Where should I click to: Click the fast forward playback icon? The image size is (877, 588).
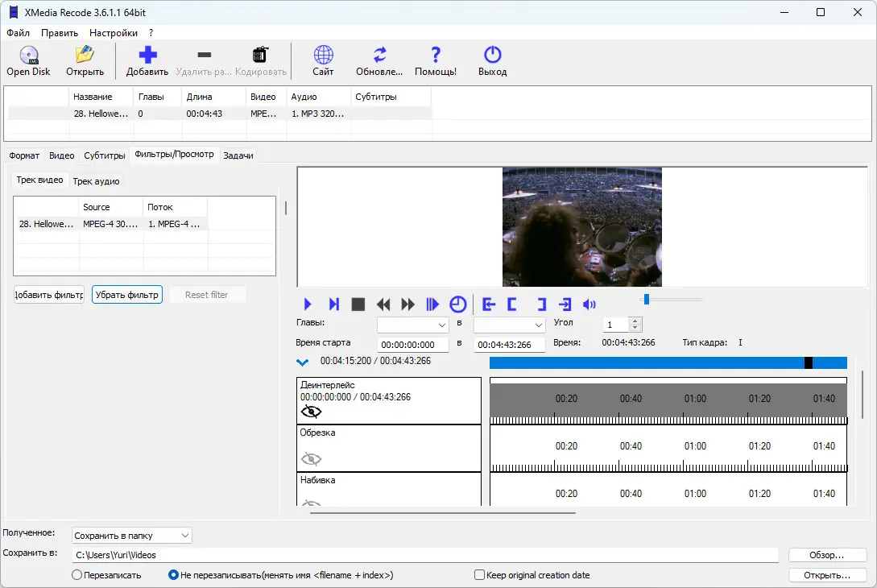[408, 304]
